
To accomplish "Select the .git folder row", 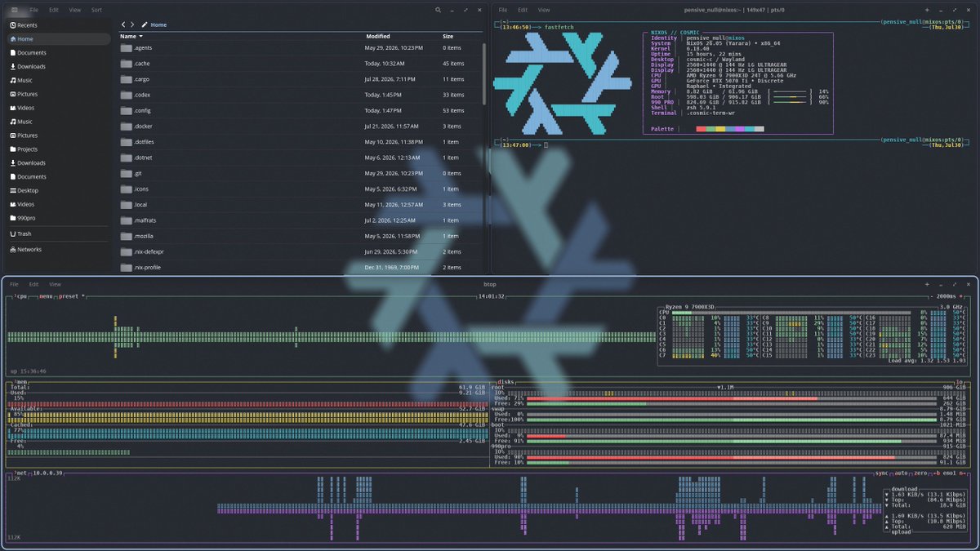I will click(x=299, y=173).
